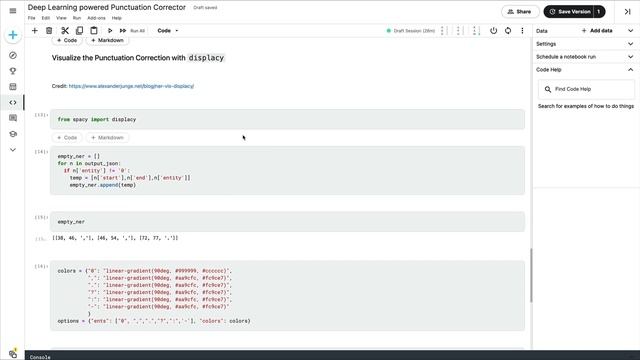Expand the Data panel chevron
The height and width of the screenshot is (360, 640).
pos(630,31)
